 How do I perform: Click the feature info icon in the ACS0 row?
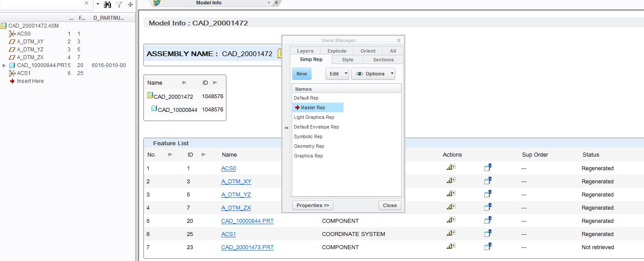[x=488, y=168]
